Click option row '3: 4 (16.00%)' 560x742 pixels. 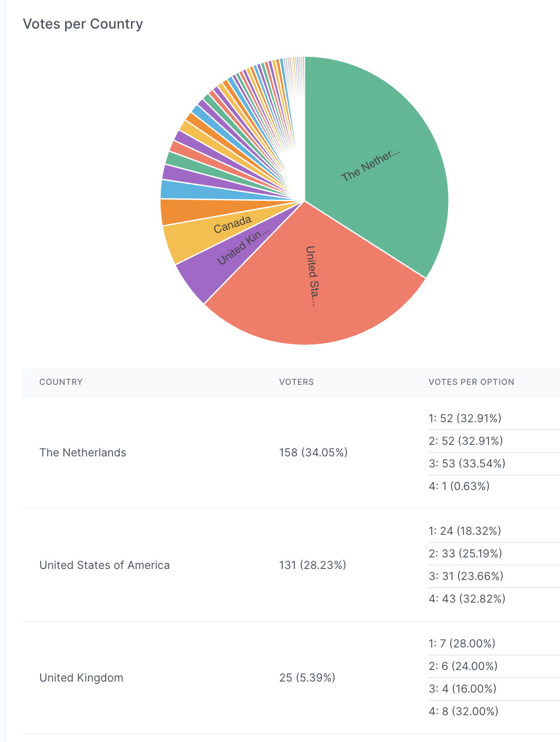tap(494, 689)
